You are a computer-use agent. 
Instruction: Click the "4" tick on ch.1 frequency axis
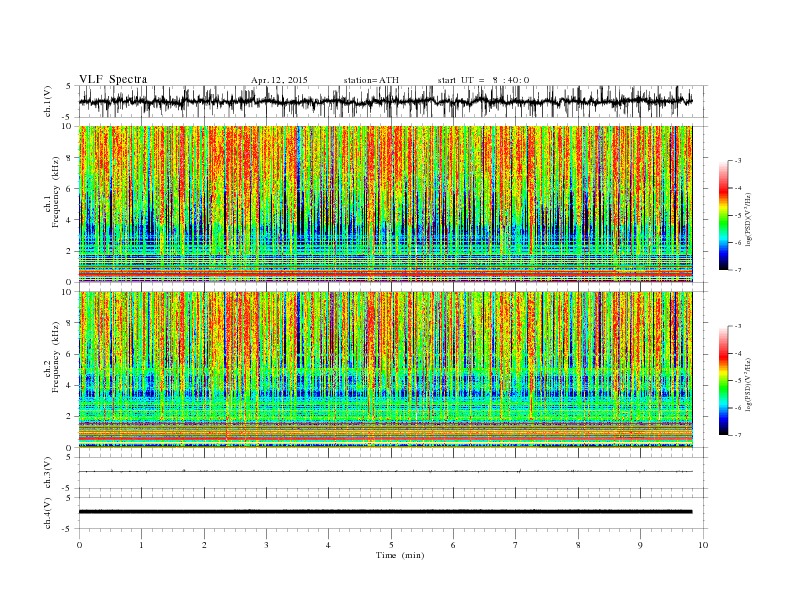point(69,220)
